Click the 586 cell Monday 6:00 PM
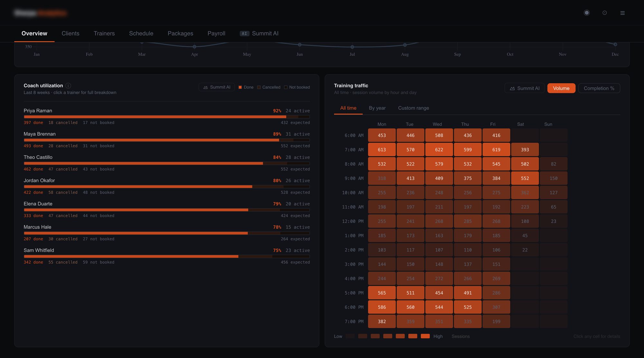The width and height of the screenshot is (644, 358). [x=382, y=307]
